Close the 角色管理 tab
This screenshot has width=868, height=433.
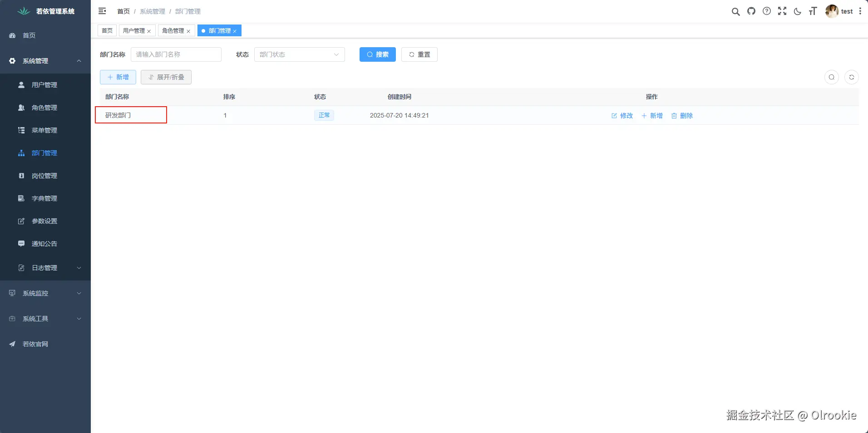click(188, 31)
